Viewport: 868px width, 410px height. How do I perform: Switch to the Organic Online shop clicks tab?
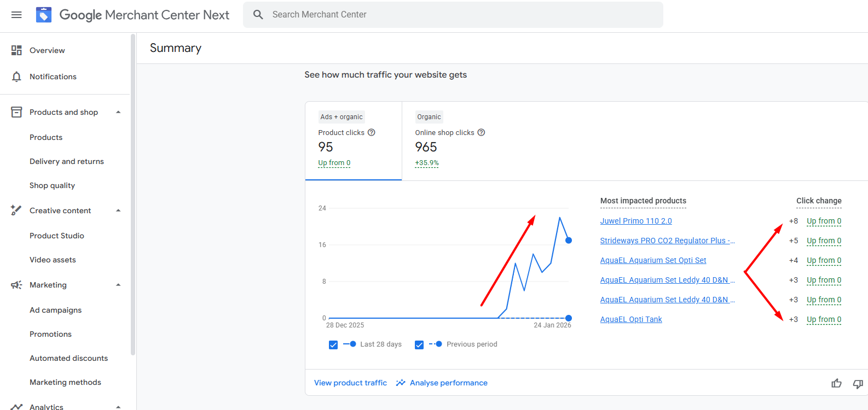click(x=449, y=140)
